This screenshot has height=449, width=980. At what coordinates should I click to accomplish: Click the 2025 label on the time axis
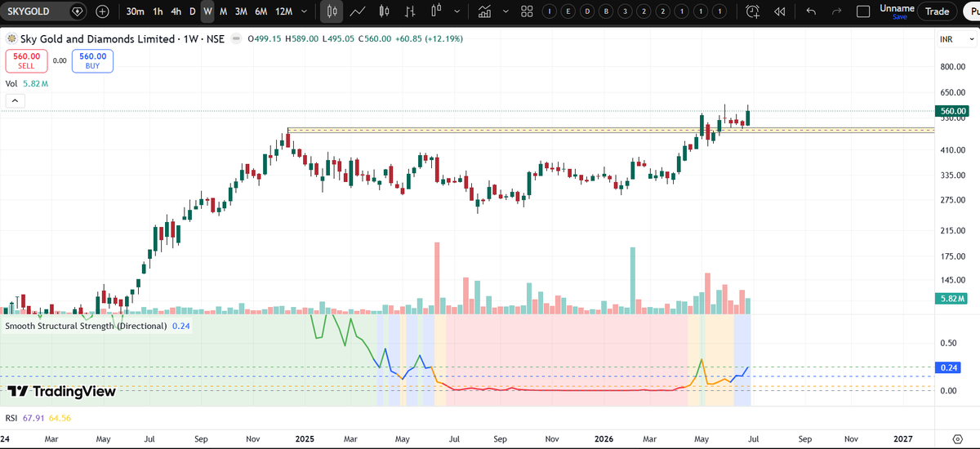305,439
